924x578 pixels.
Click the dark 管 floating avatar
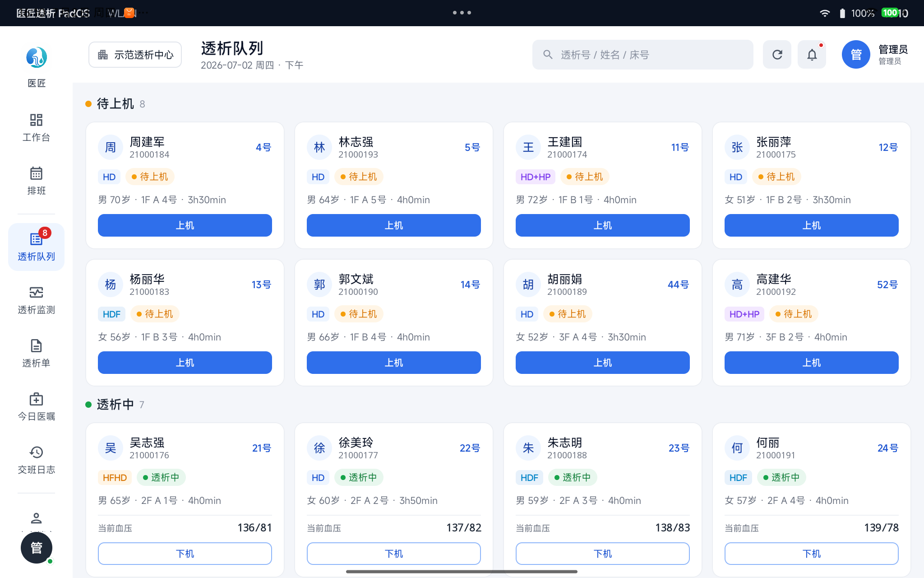click(37, 548)
